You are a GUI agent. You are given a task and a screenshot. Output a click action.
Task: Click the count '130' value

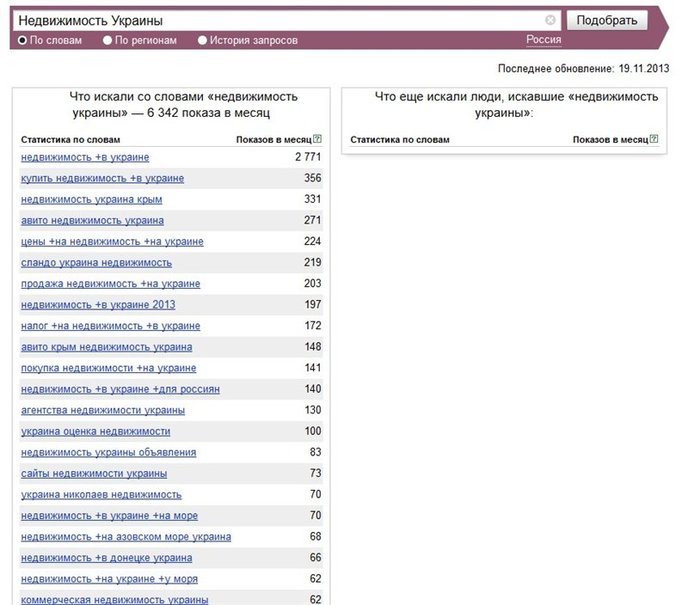(313, 410)
